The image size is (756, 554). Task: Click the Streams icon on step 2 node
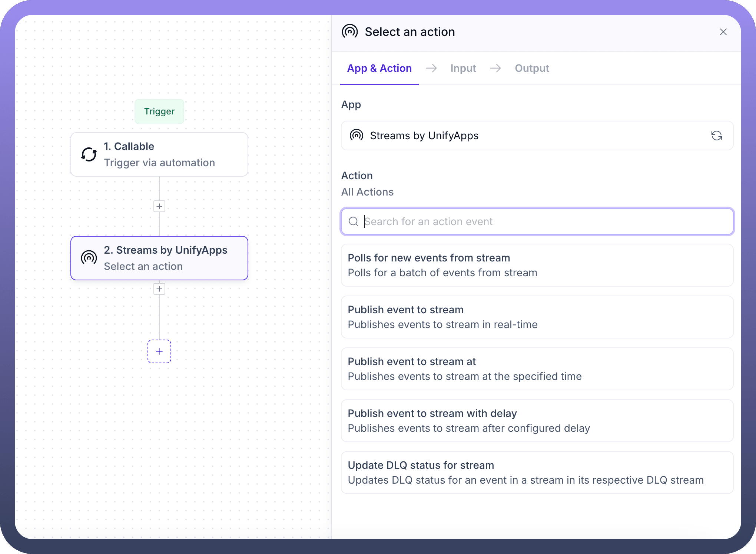pos(89,258)
